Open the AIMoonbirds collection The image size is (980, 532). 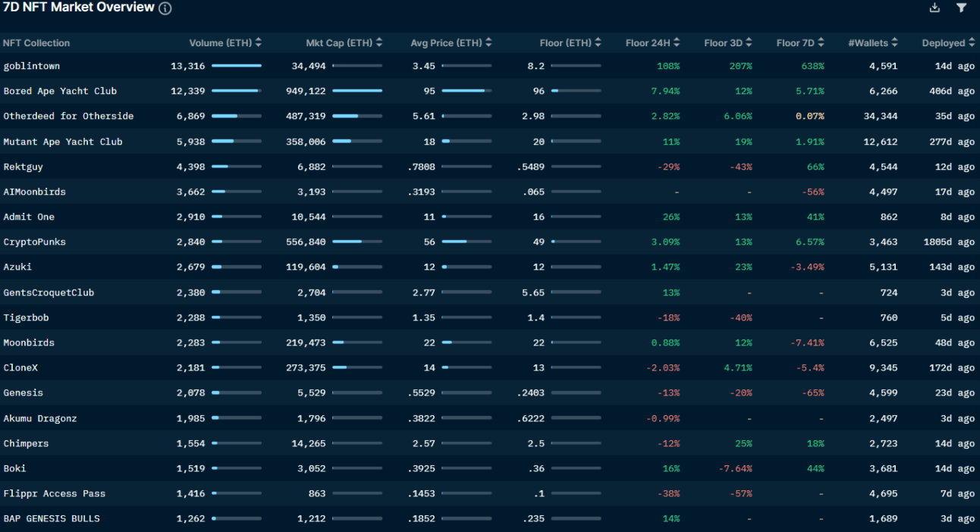[x=34, y=192]
